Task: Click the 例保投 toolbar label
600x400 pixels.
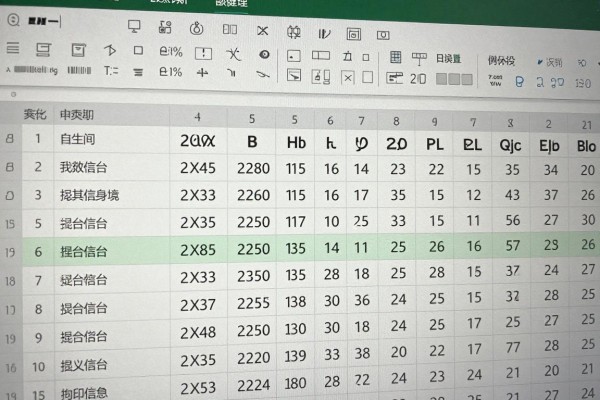Action: (501, 60)
